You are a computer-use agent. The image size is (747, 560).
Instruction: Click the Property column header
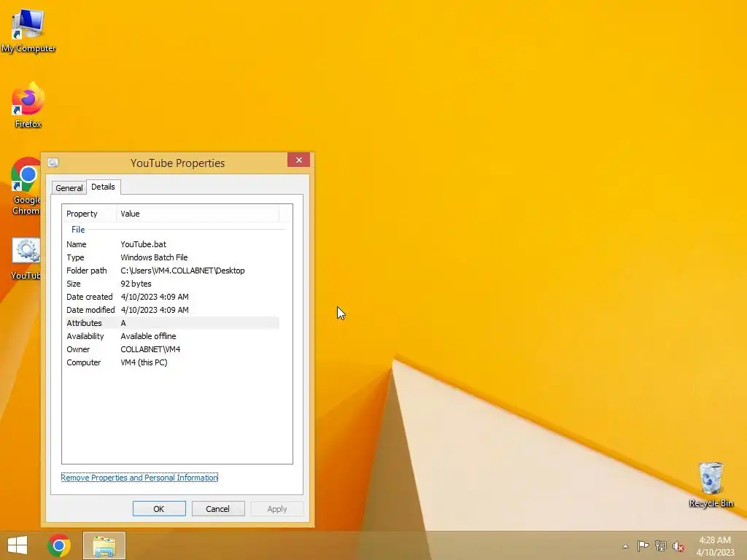point(89,214)
